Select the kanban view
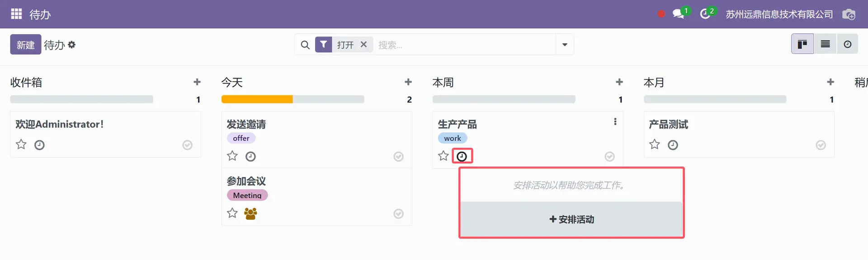This screenshot has height=260, width=868. (x=802, y=44)
